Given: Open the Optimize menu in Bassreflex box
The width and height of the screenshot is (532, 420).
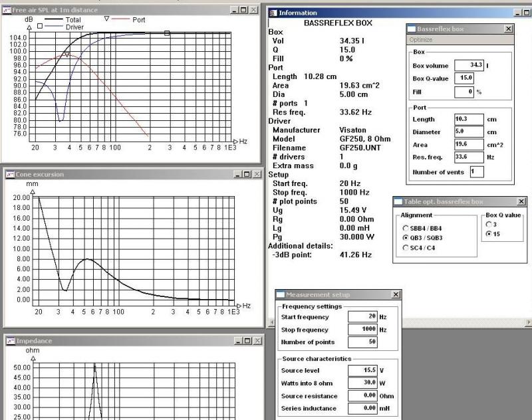Looking at the screenshot, I should (x=420, y=40).
